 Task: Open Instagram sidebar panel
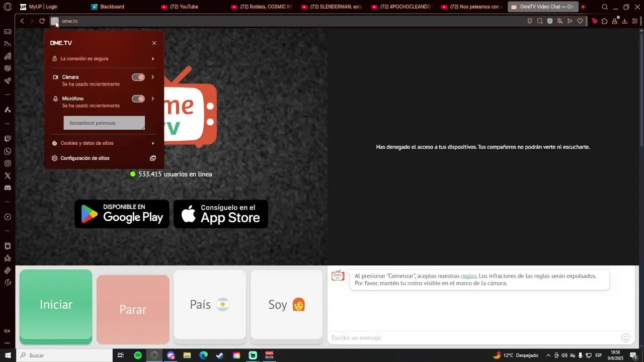8,163
